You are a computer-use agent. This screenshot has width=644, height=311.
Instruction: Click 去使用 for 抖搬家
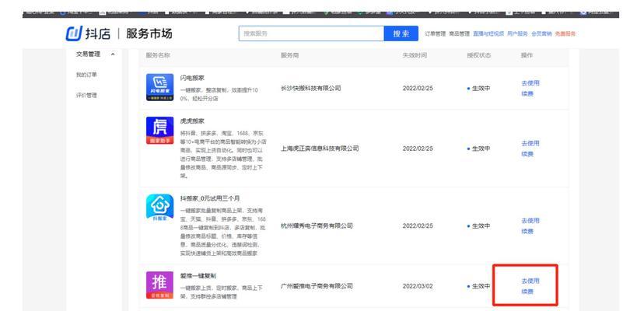(x=530, y=221)
